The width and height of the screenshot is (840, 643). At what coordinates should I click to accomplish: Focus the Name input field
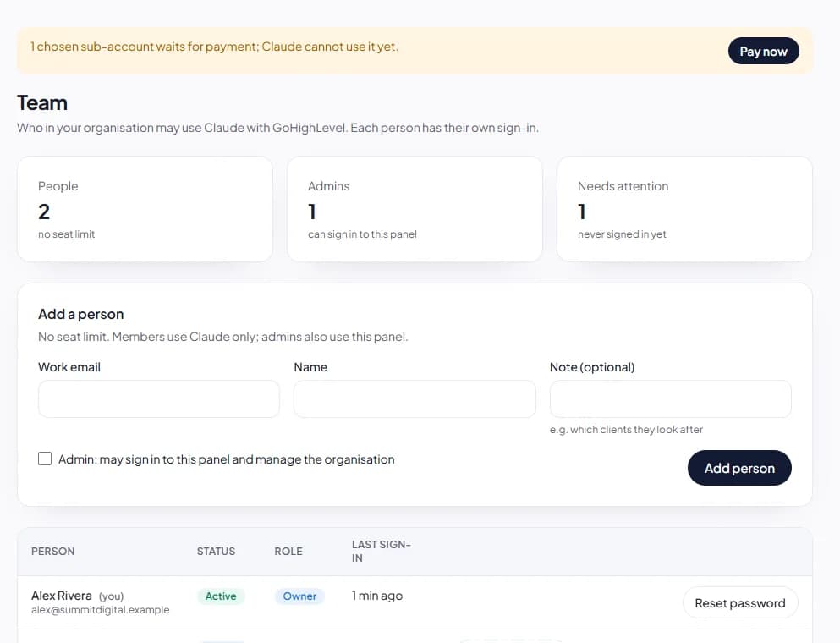click(x=415, y=398)
